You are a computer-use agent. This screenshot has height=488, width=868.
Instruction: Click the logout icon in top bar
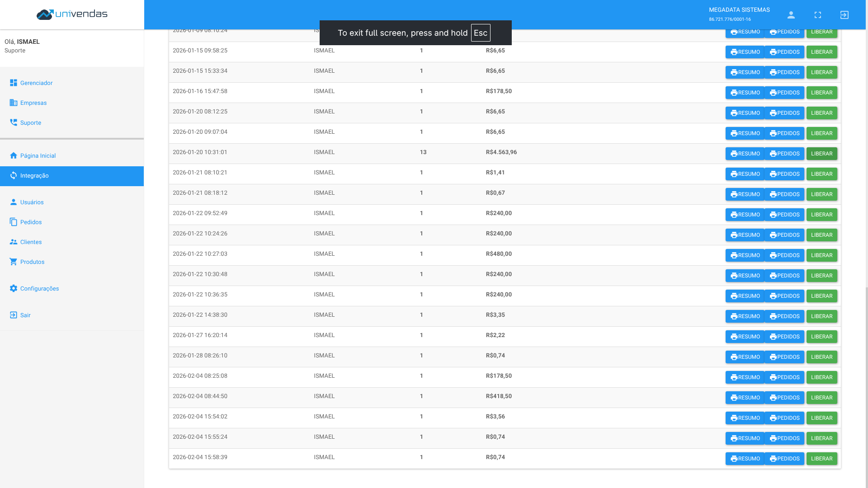tap(844, 15)
